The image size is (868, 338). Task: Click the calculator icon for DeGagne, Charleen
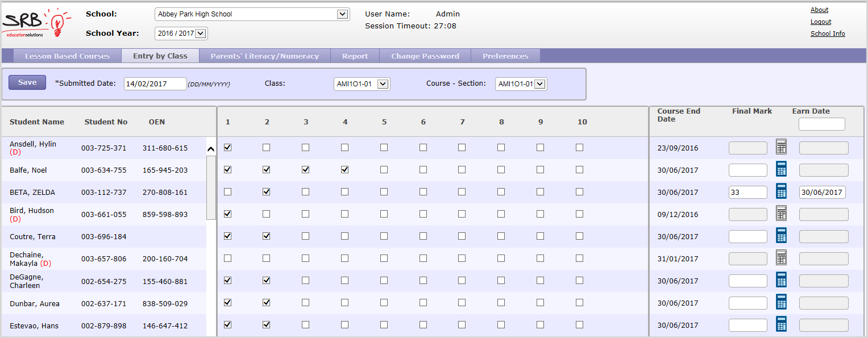781,280
